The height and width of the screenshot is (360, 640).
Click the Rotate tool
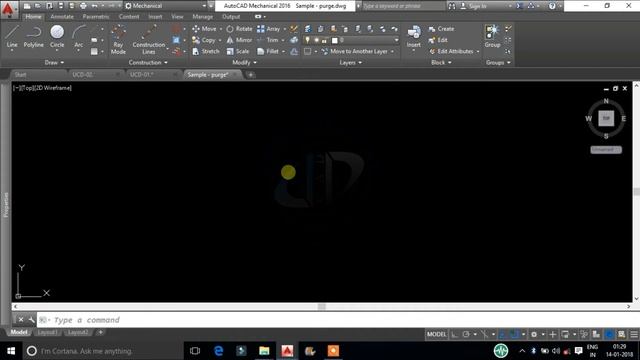tap(240, 29)
